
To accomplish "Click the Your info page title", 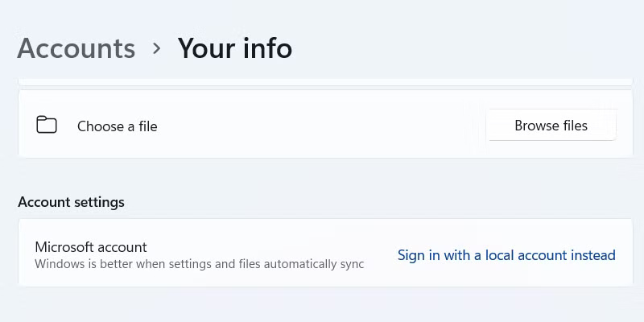I will [x=235, y=48].
